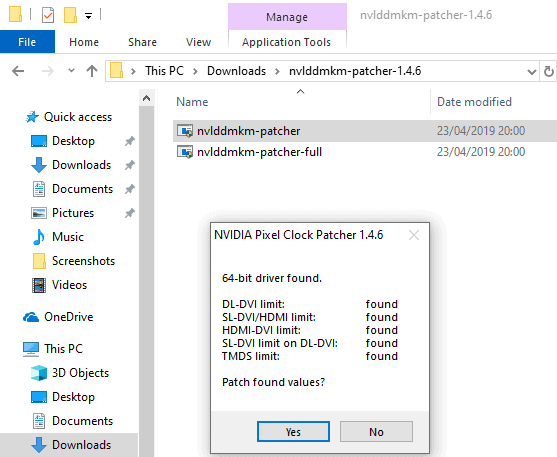Navigate up one folder level
This screenshot has width=557, height=457.
(x=92, y=71)
